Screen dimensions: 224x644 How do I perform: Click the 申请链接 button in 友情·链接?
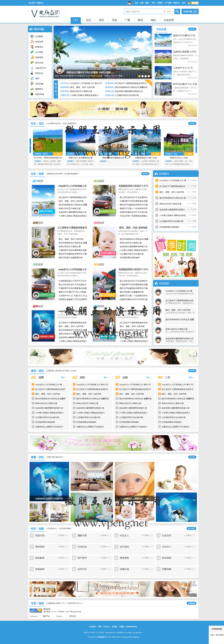[x=191, y=603]
